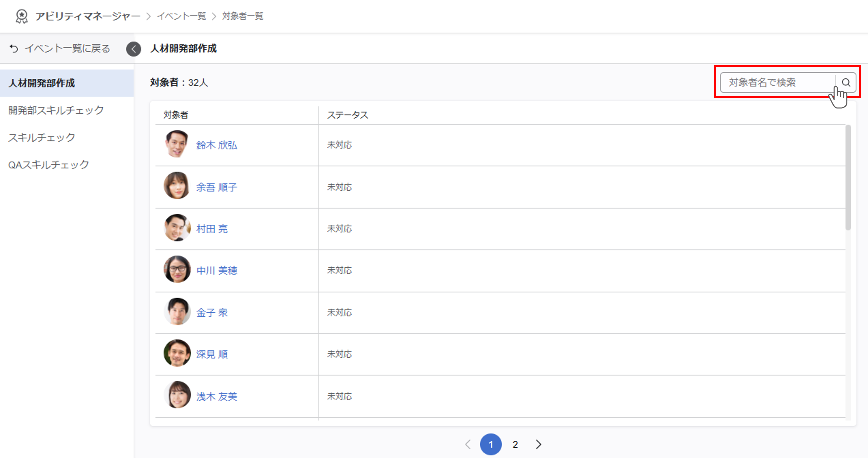This screenshot has width=868, height=458.
Task: Collapse sidebar with round chevron button
Action: 134,49
